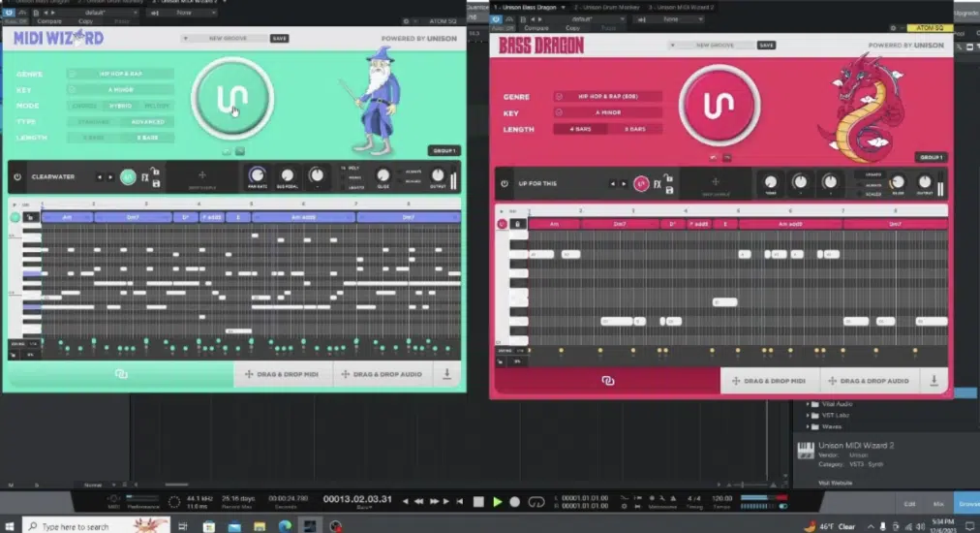Open FX in Bass Dragon preset strip
The image size is (980, 533).
click(658, 184)
